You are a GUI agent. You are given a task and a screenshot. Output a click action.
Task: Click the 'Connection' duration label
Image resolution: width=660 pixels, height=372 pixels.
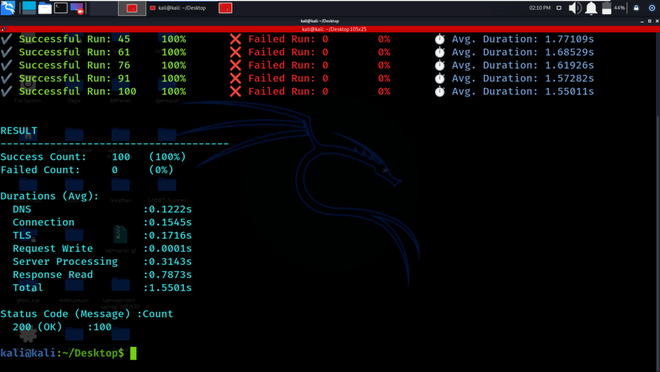43,222
